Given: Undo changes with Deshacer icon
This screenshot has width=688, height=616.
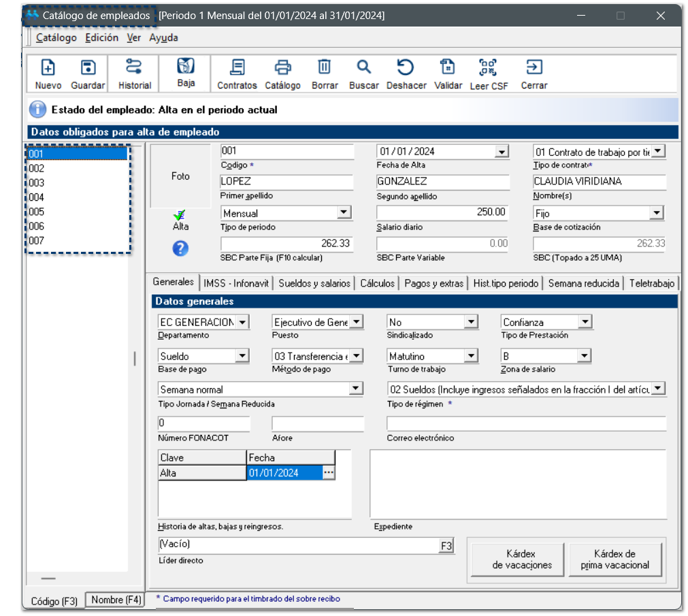Looking at the screenshot, I should pos(406,67).
